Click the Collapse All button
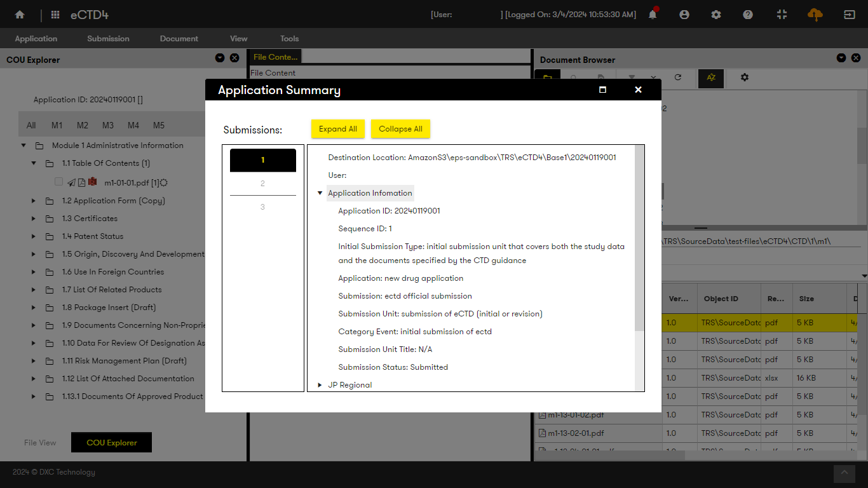Image resolution: width=868 pixels, height=488 pixels. click(401, 129)
